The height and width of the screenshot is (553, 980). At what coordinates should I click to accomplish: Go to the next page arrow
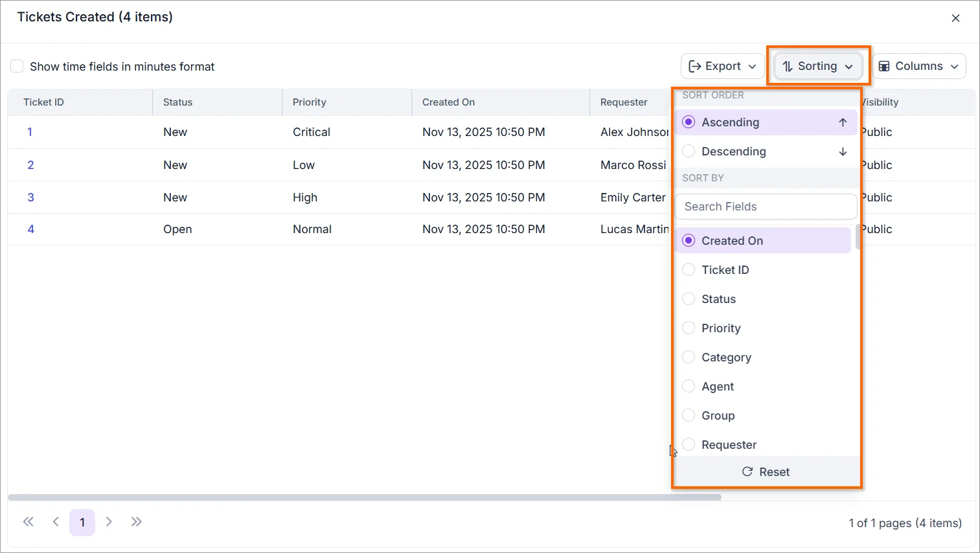tap(109, 522)
